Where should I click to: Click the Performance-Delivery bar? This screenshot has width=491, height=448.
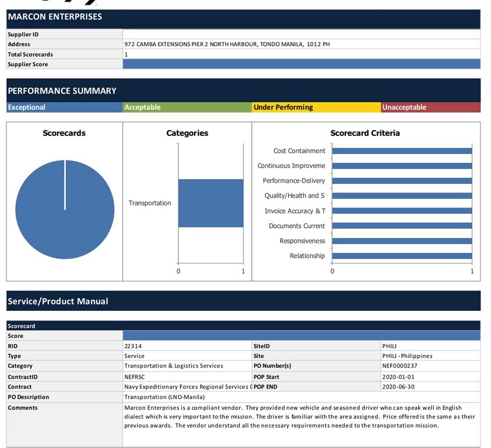click(x=402, y=181)
